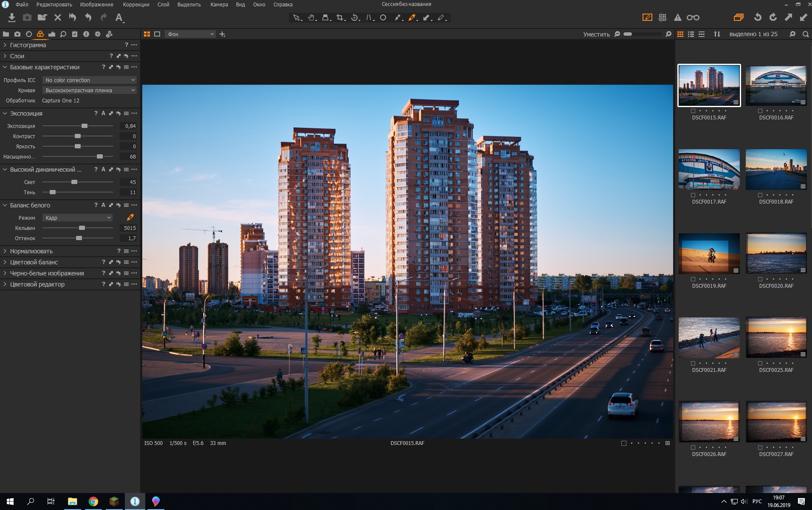Viewport: 812px width, 510px height.
Task: Toggle the orange annotations display icon
Action: pyautogui.click(x=647, y=17)
